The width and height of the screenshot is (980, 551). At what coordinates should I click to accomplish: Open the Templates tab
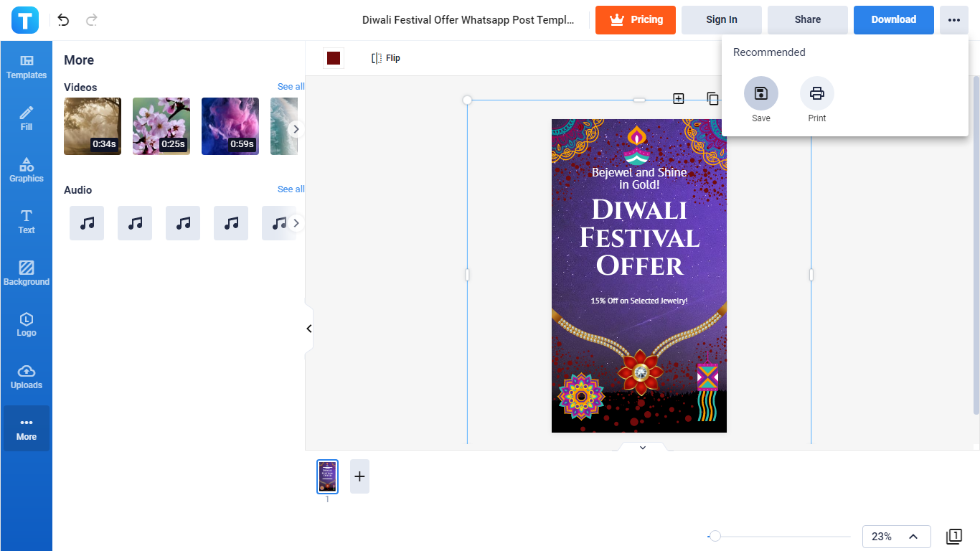click(x=27, y=67)
